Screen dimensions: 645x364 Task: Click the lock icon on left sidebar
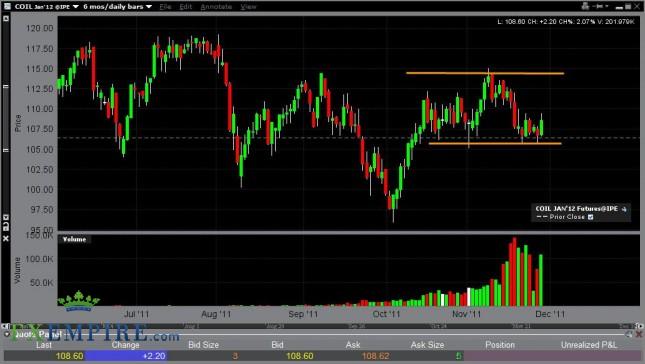pos(6,225)
